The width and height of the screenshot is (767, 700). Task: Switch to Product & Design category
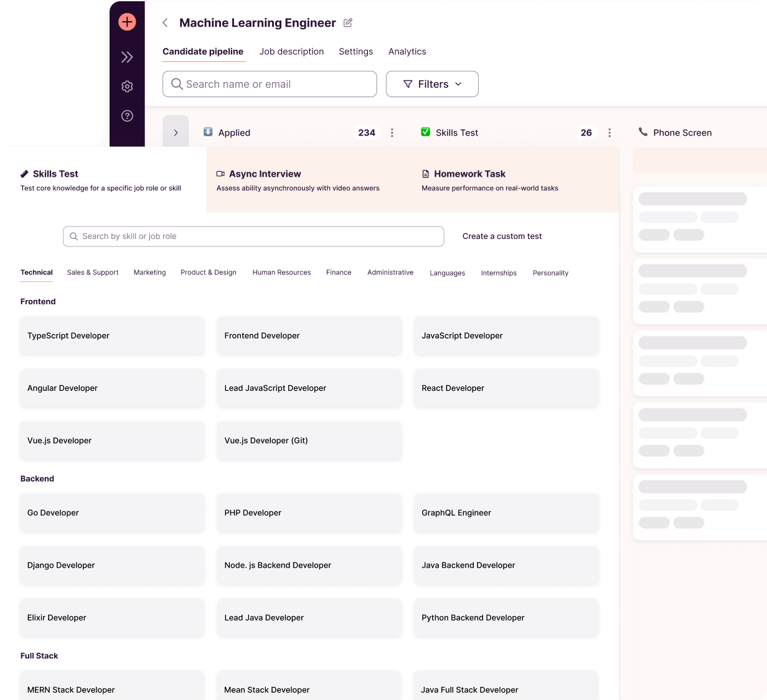pyautogui.click(x=209, y=273)
